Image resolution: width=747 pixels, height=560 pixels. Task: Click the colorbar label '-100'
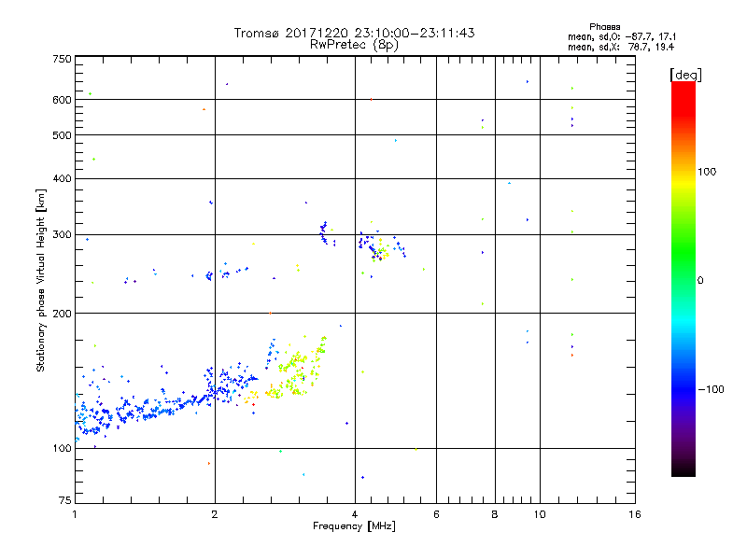[712, 389]
